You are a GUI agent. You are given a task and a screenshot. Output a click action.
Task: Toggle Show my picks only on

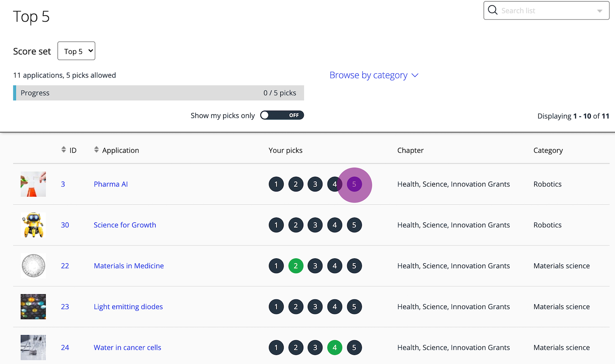pyautogui.click(x=282, y=115)
